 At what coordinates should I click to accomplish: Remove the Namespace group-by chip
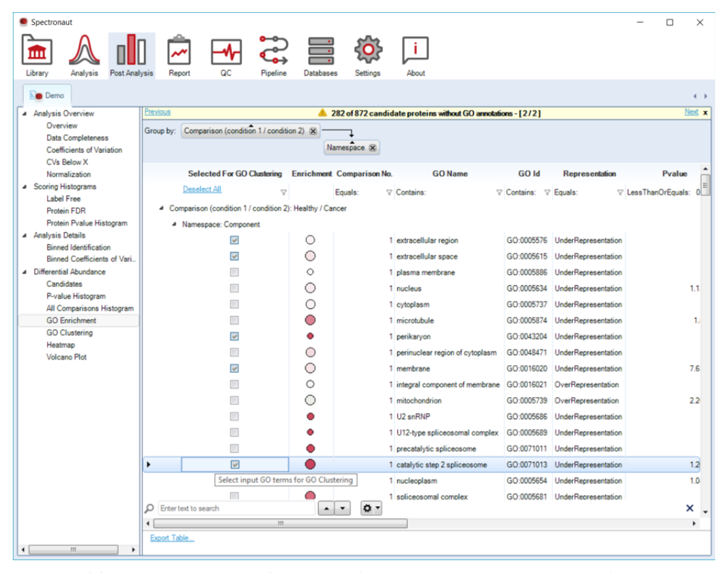(x=372, y=147)
